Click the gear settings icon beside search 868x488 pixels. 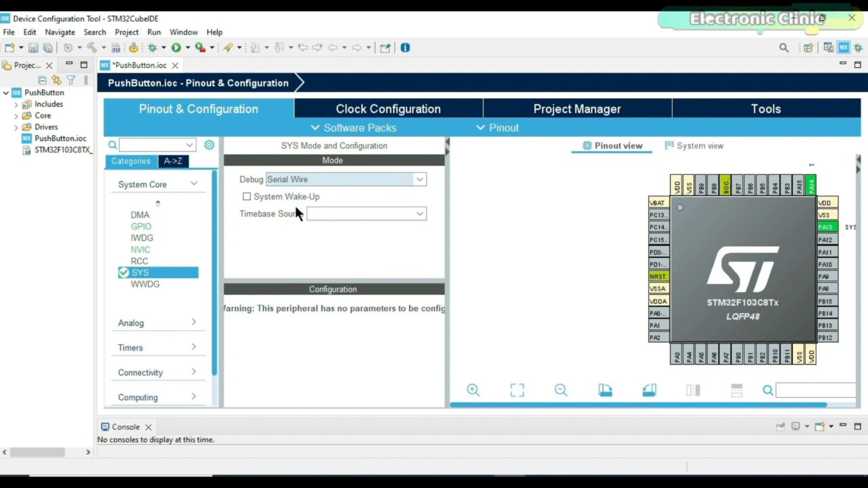[x=209, y=145]
